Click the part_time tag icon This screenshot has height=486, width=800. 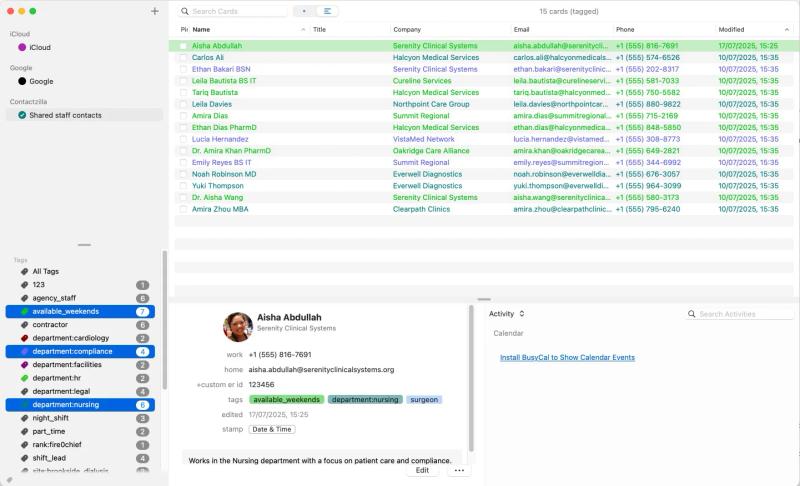pyautogui.click(x=24, y=431)
